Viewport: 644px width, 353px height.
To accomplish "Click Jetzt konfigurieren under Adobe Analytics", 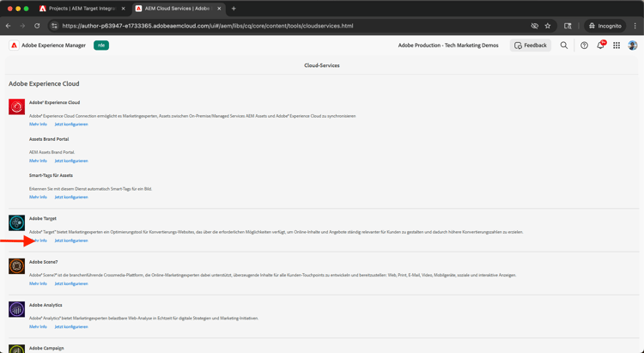I will pos(71,326).
